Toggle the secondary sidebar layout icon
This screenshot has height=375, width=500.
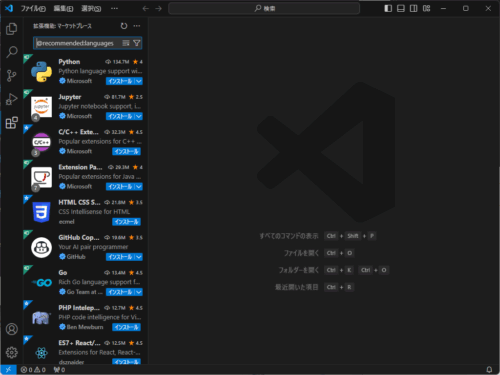(x=414, y=8)
